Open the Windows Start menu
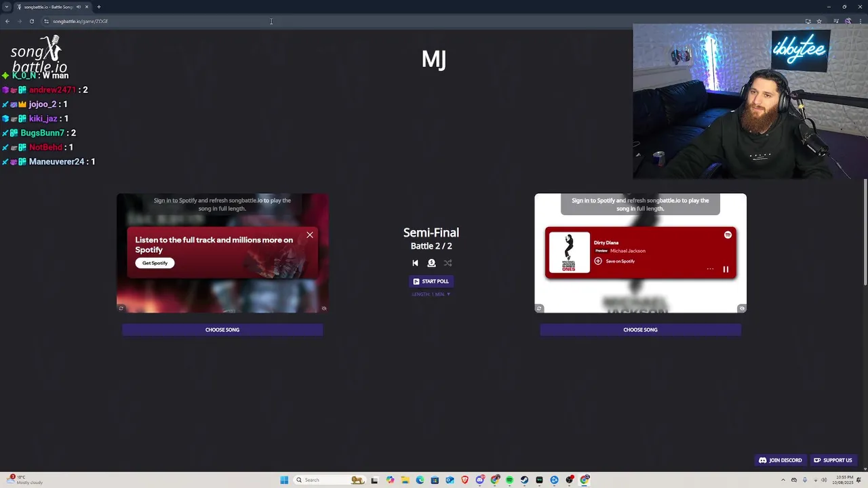This screenshot has width=868, height=488. pyautogui.click(x=284, y=480)
